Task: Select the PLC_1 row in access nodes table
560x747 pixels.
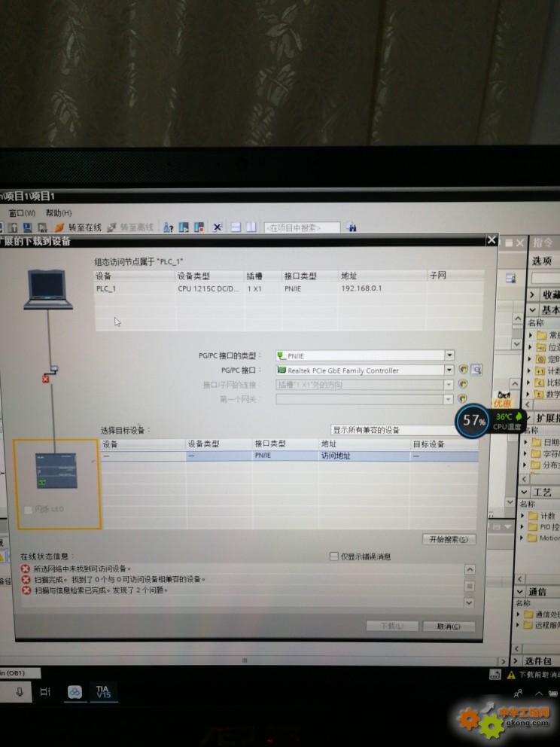Action: pyautogui.click(x=288, y=288)
